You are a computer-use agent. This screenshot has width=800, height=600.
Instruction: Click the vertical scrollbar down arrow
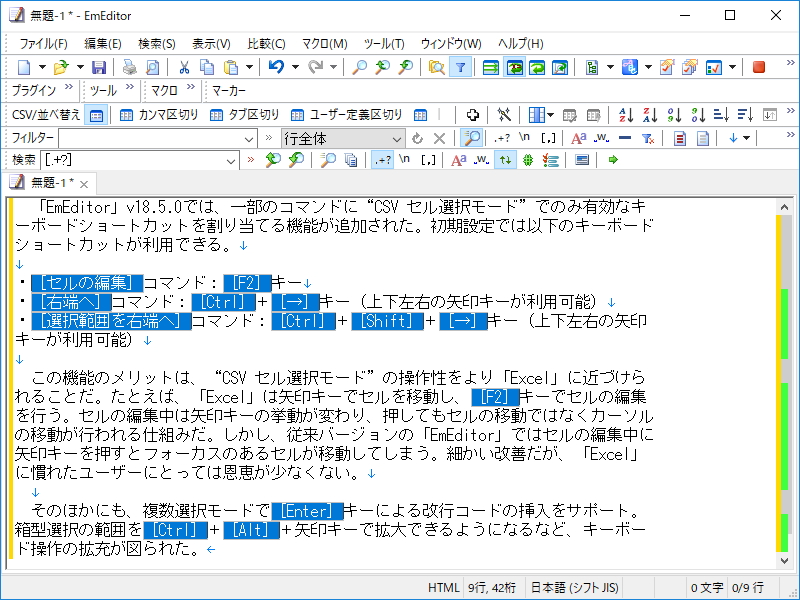[784, 560]
